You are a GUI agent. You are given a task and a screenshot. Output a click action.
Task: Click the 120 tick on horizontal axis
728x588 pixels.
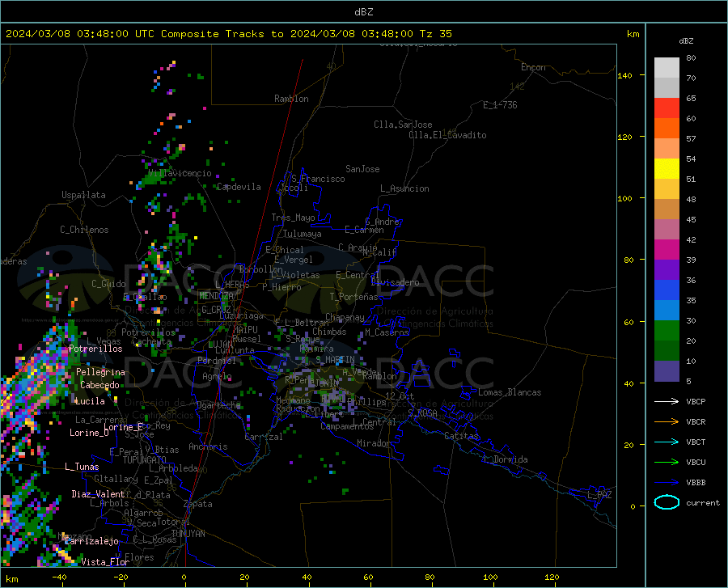pos(552,577)
